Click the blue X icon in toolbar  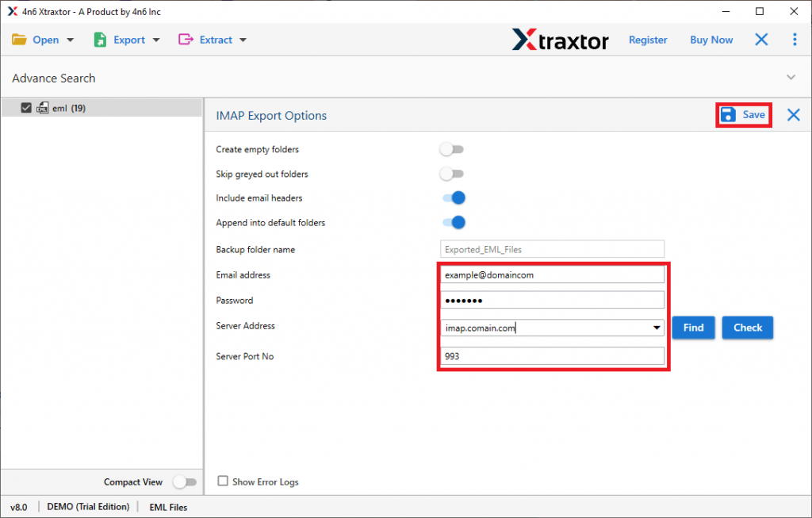(761, 40)
